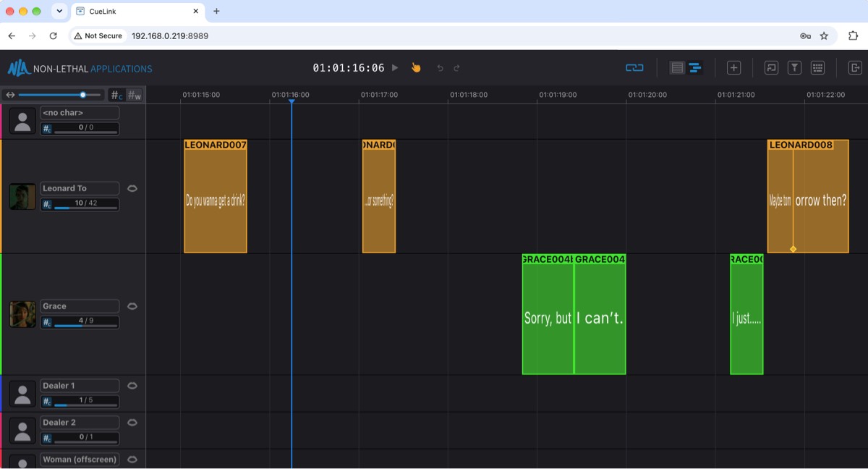Click the <no char> name field
Image resolution: width=868 pixels, height=469 pixels.
coord(80,113)
